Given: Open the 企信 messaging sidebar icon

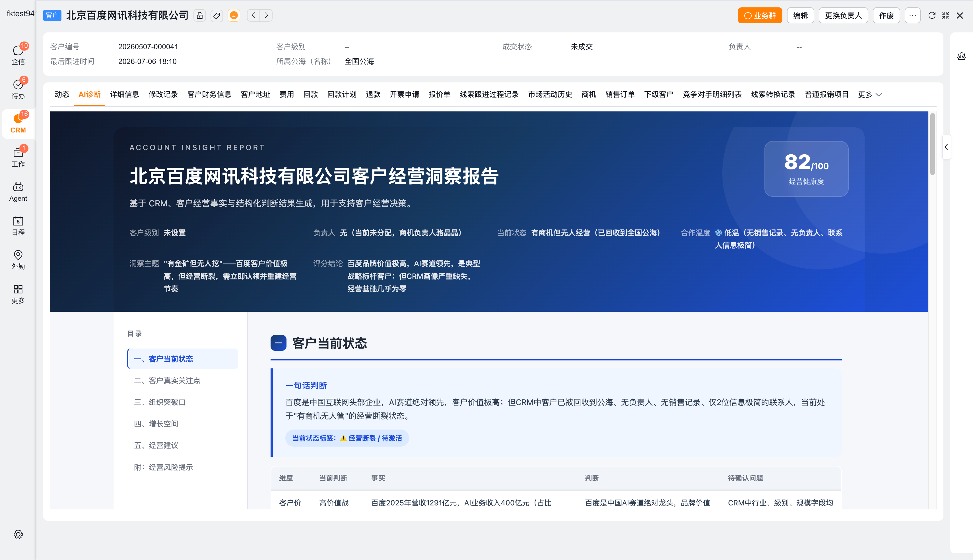Looking at the screenshot, I should click(x=18, y=54).
